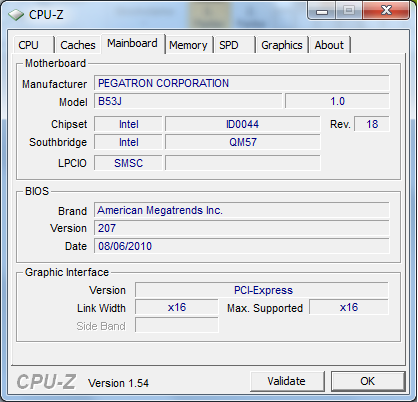This screenshot has height=402, width=418.
Task: Select the Memory tab
Action: [188, 45]
